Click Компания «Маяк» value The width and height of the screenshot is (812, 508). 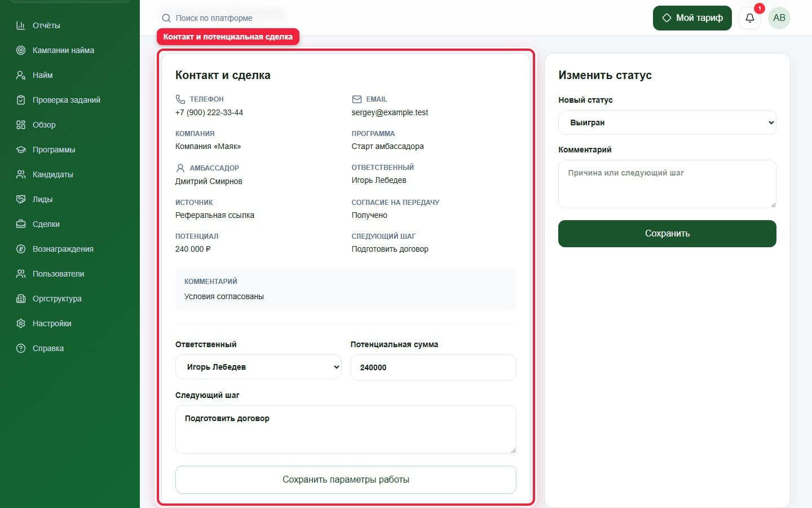point(208,146)
